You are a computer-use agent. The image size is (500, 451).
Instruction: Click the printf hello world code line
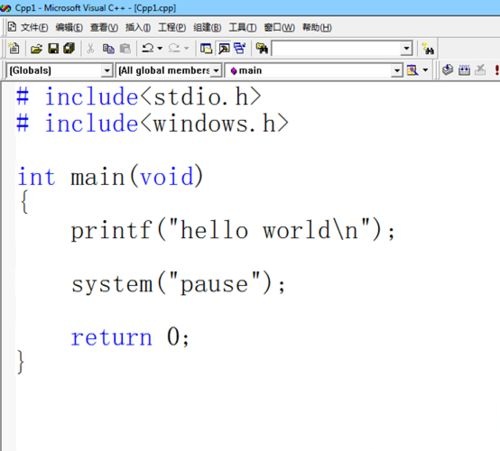tap(233, 230)
